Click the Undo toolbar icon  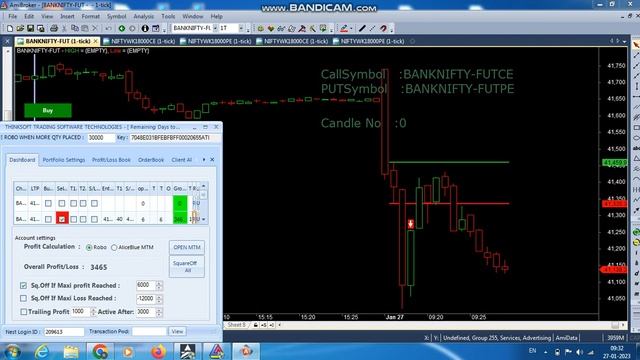[x=109, y=29]
